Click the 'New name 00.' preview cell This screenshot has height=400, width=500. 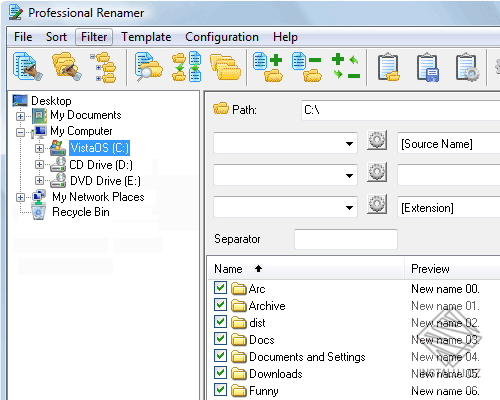click(x=445, y=289)
